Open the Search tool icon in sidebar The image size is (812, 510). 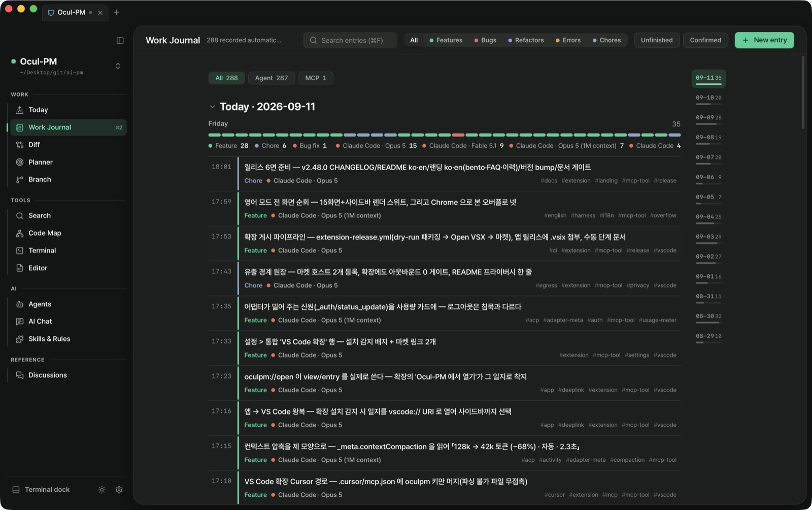tap(20, 216)
